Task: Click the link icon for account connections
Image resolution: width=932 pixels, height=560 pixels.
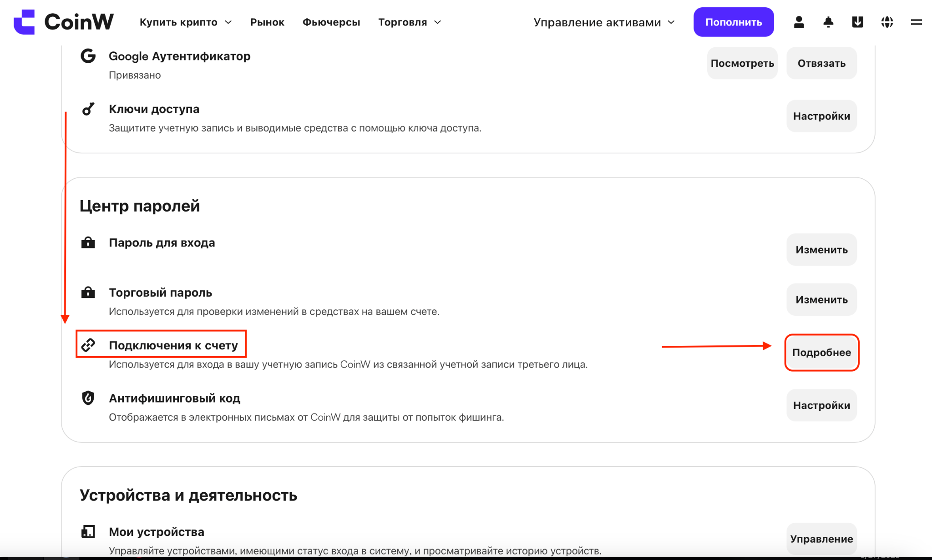Action: [x=88, y=345]
